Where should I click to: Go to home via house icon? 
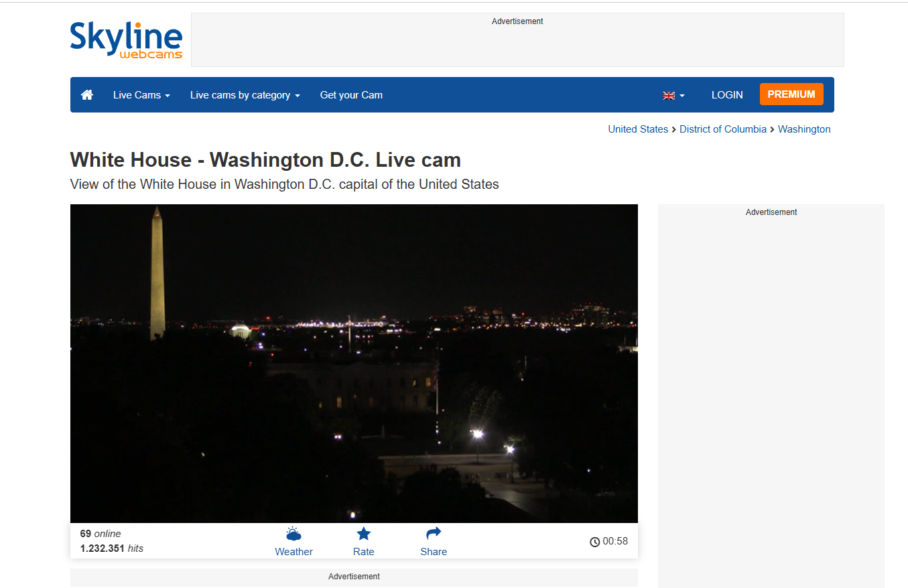click(x=87, y=95)
